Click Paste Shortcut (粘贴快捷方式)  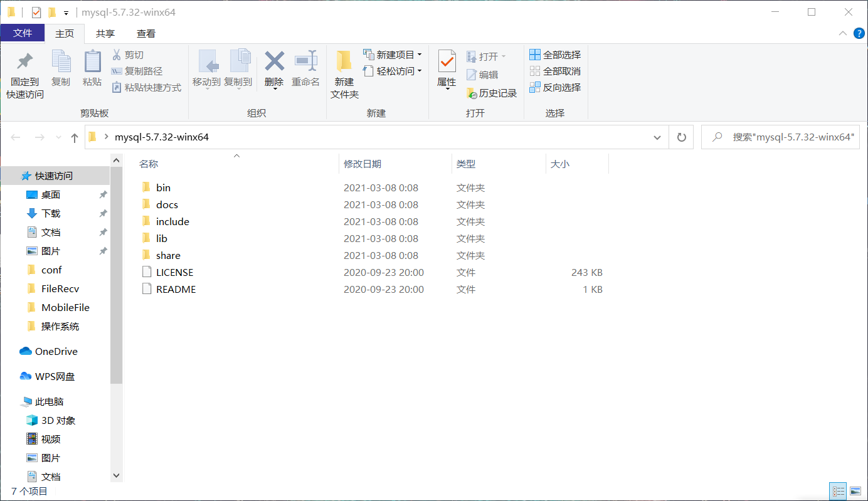146,88
